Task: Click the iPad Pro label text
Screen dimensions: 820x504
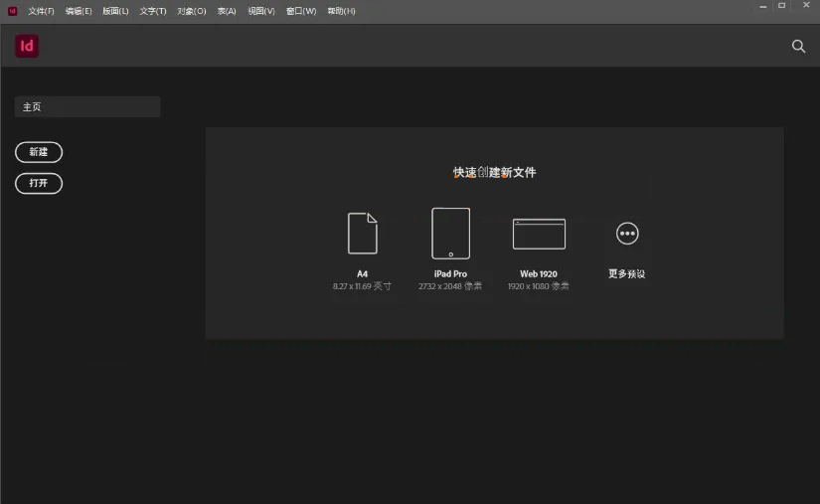Action: (x=450, y=273)
